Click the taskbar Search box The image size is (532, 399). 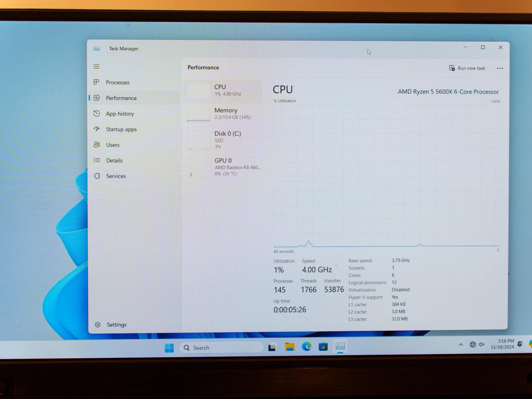click(x=221, y=348)
